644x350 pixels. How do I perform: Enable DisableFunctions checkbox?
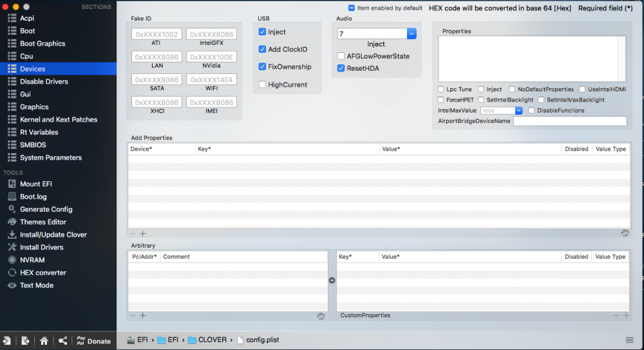pyautogui.click(x=531, y=111)
